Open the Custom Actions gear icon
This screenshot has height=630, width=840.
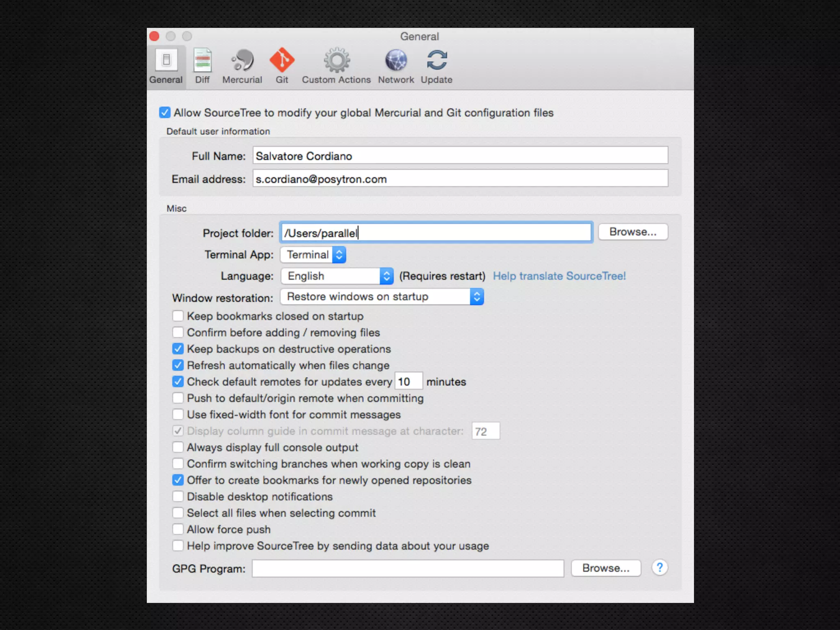tap(336, 61)
